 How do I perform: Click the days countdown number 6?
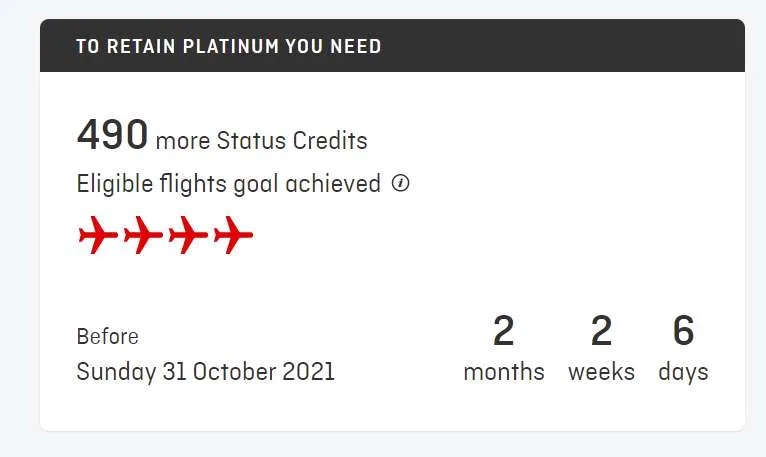point(683,331)
